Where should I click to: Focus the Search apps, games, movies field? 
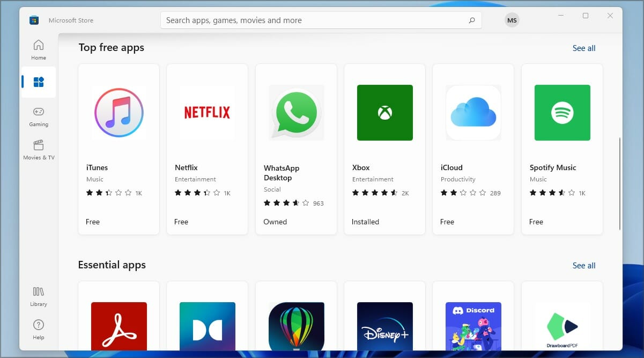(321, 20)
